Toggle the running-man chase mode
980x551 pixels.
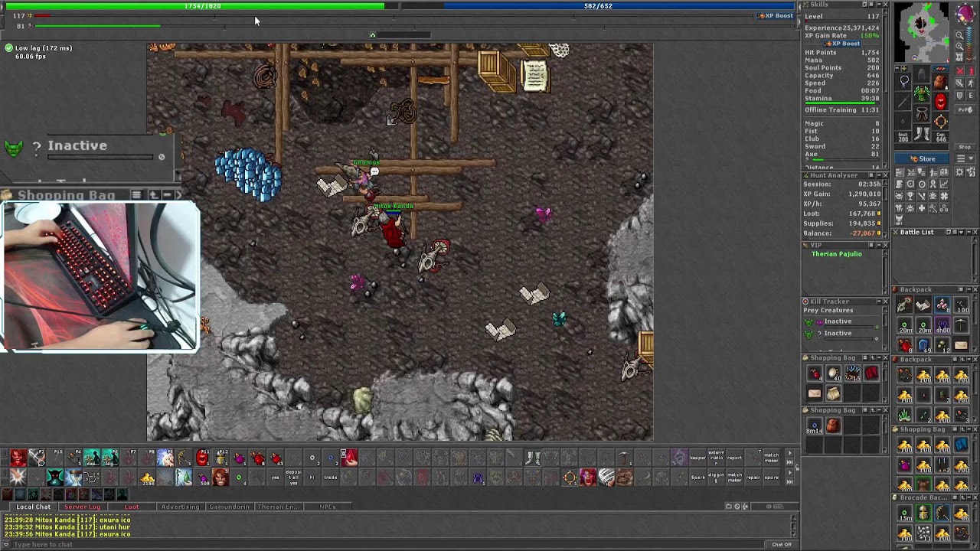[x=971, y=83]
